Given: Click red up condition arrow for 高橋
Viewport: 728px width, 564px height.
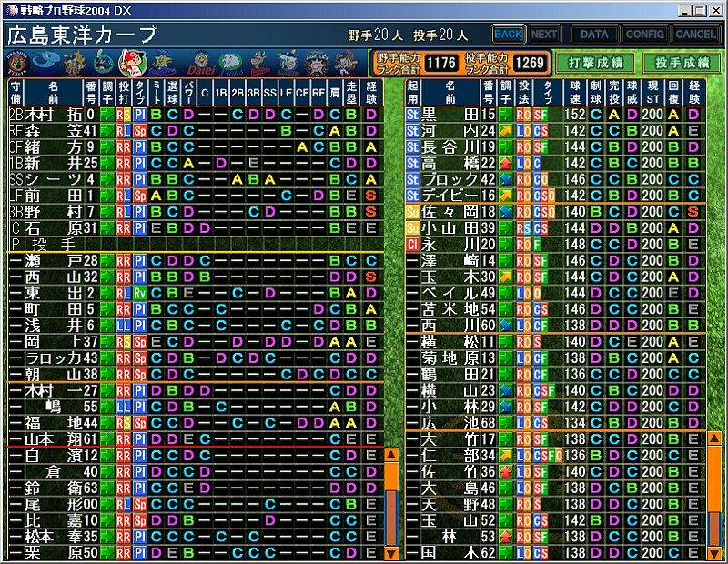Looking at the screenshot, I should (506, 164).
